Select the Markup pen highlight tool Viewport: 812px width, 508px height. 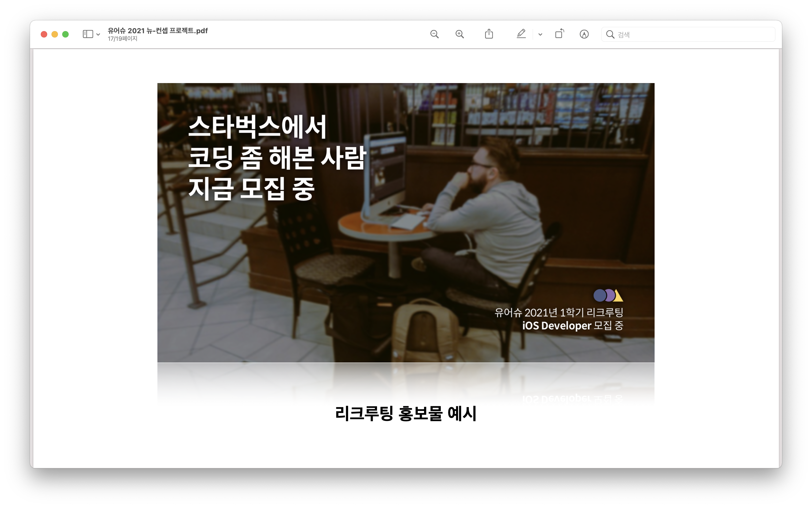(521, 34)
